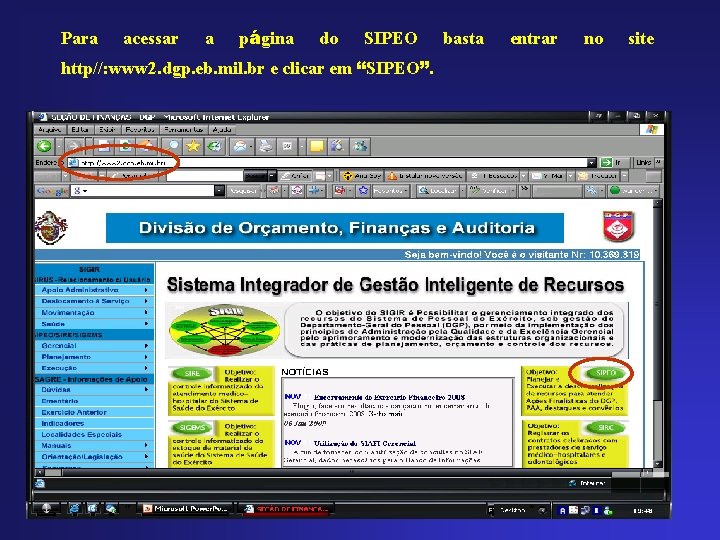This screenshot has width=720, height=540.
Task: Open the Favoritos menu
Action: click(x=140, y=130)
